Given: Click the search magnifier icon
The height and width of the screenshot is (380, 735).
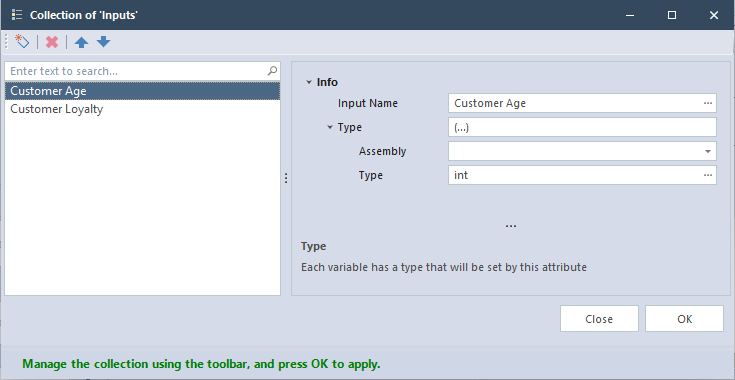Looking at the screenshot, I should [272, 71].
